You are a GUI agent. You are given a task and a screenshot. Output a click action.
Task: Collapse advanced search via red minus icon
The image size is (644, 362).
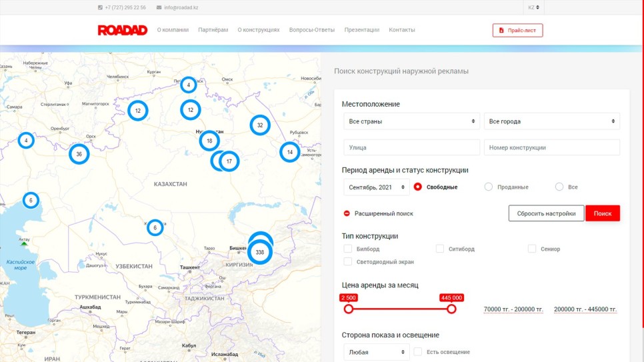(347, 213)
